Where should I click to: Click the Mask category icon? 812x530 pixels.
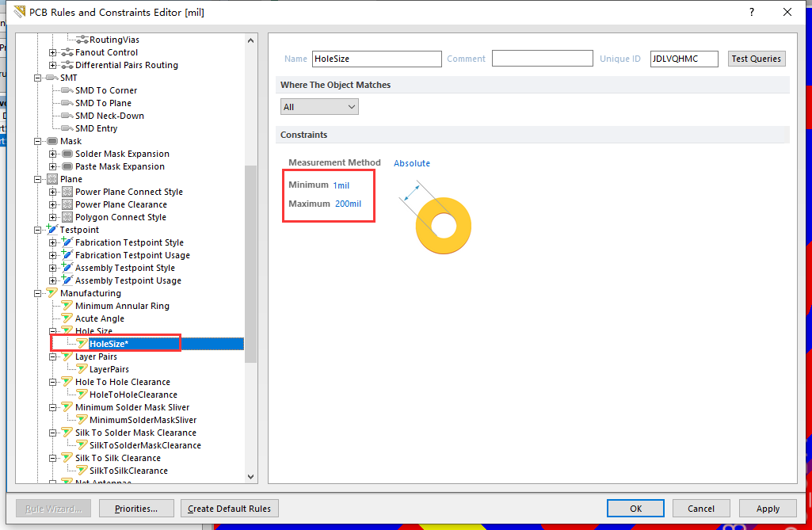(52, 141)
